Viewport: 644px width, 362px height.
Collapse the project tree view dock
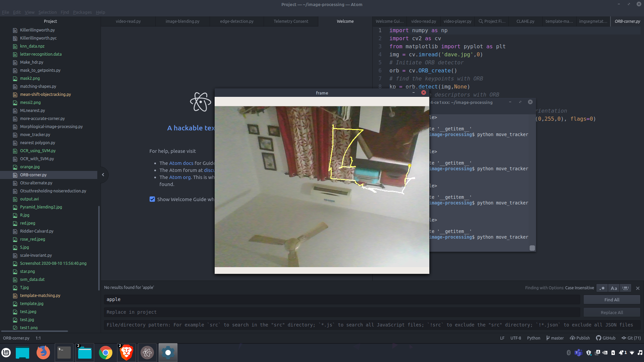click(x=103, y=175)
